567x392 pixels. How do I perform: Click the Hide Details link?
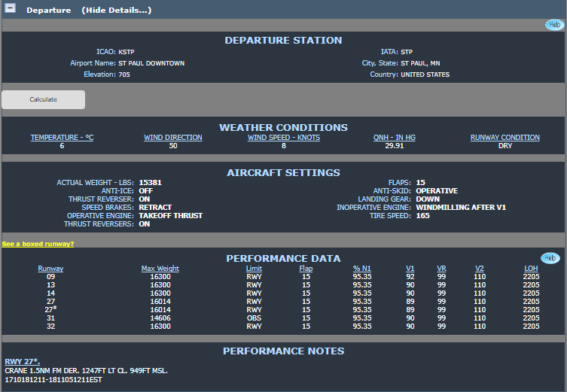(117, 10)
